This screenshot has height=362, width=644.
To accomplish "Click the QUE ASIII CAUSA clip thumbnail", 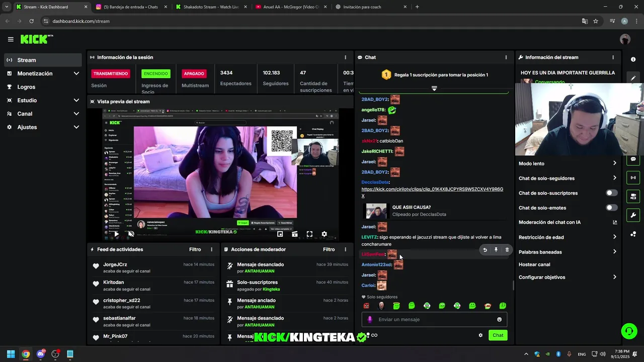I will pyautogui.click(x=376, y=211).
